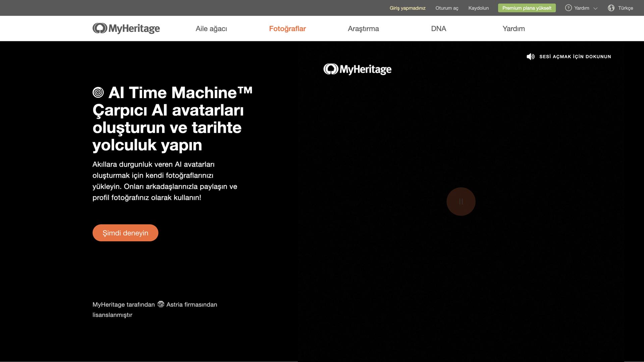644x362 pixels.
Task: Click the Astria logo icon in the license text
Action: coord(161,304)
